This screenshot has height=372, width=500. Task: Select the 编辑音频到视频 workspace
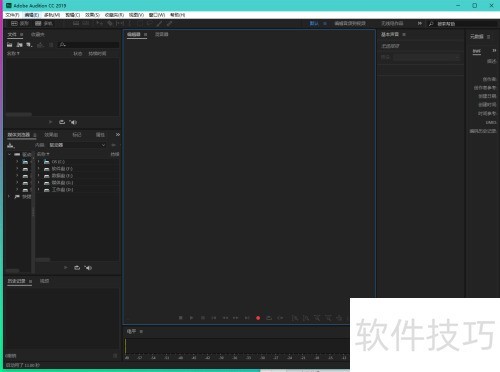(x=350, y=23)
